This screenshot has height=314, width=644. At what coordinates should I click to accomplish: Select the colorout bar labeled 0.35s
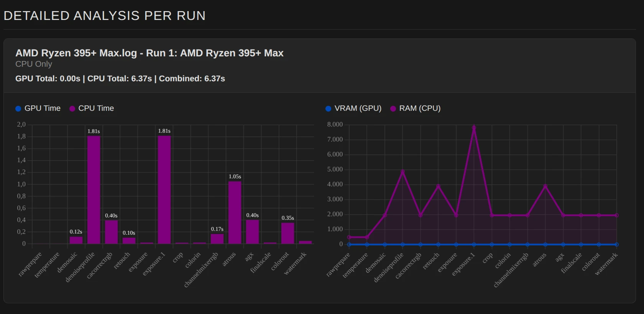coord(287,233)
